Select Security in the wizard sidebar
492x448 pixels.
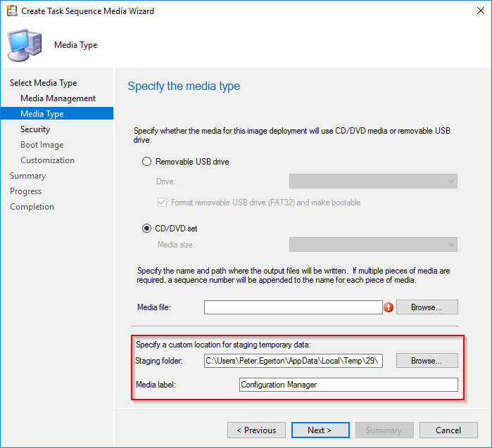pos(35,129)
